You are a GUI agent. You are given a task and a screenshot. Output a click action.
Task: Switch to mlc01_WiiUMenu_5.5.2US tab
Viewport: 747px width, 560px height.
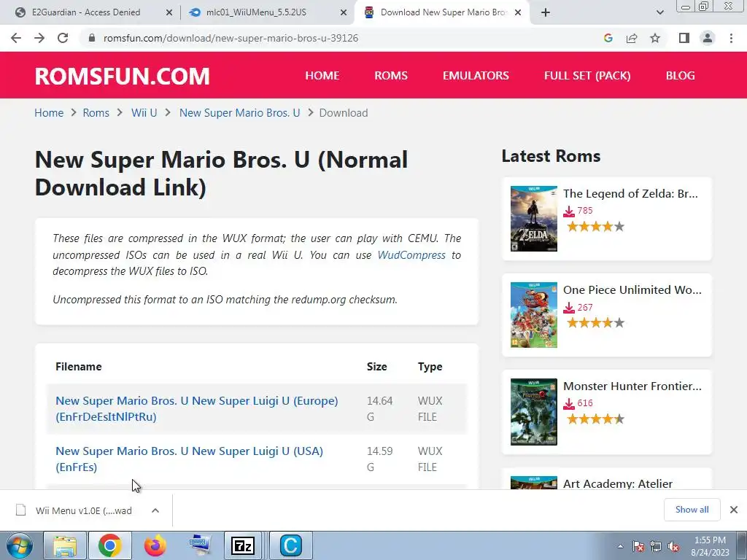point(268,12)
